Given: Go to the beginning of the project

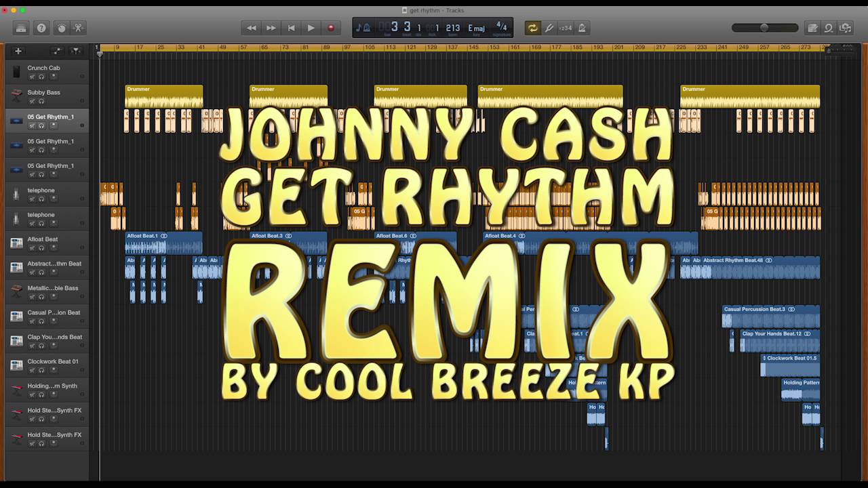Looking at the screenshot, I should (x=291, y=28).
